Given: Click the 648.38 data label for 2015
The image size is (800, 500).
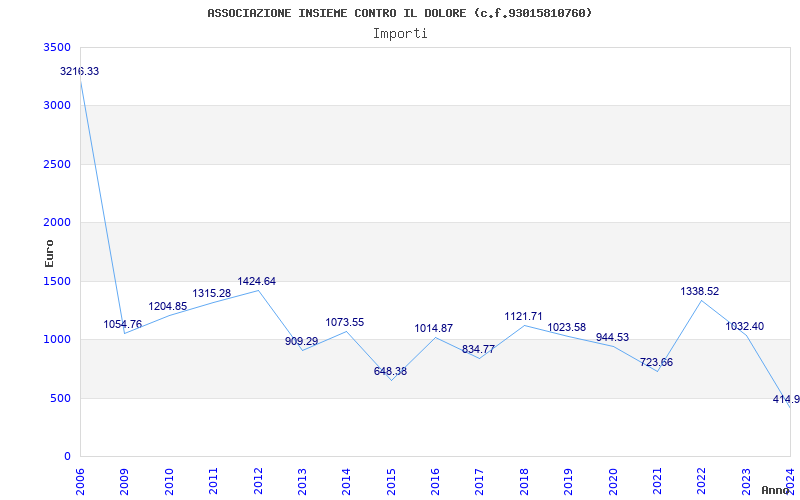Looking at the screenshot, I should (x=390, y=372).
